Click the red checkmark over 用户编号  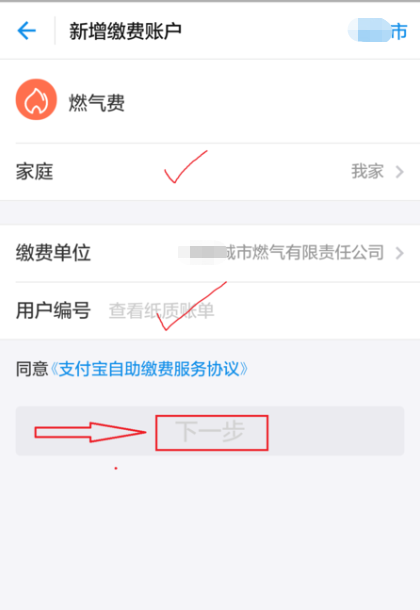[191, 306]
